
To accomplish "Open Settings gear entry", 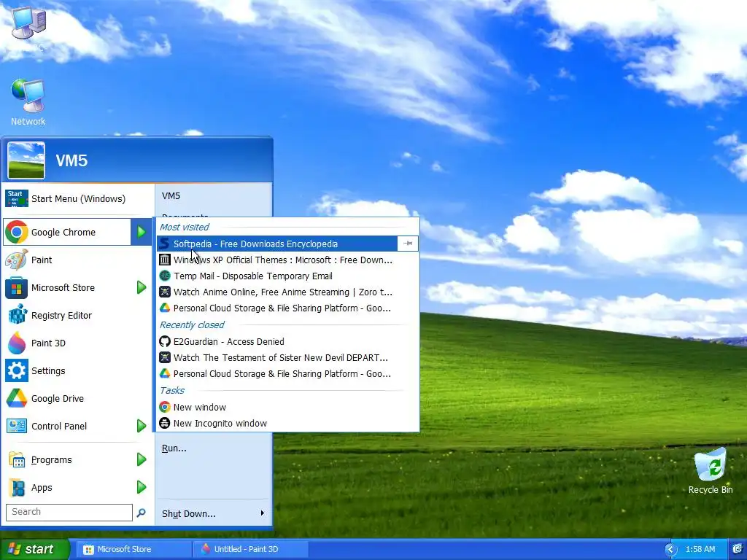I will pos(77,370).
